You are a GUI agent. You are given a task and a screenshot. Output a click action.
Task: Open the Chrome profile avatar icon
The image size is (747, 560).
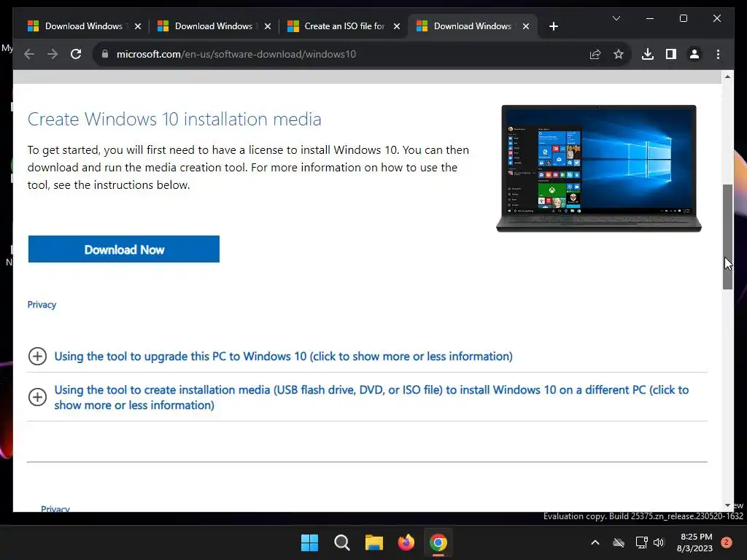coord(694,54)
